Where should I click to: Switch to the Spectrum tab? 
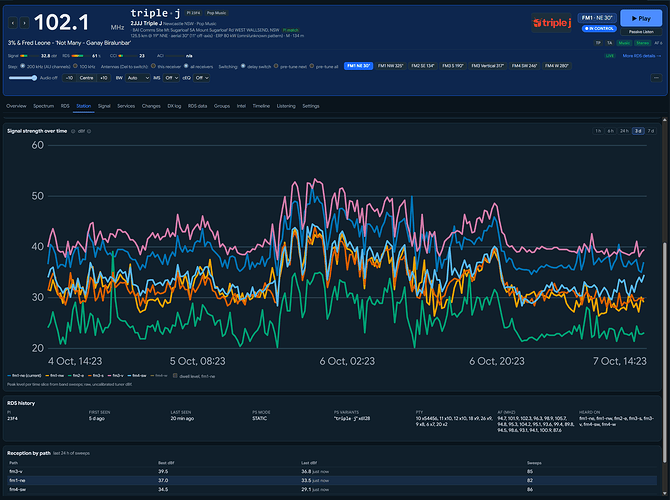tap(44, 106)
